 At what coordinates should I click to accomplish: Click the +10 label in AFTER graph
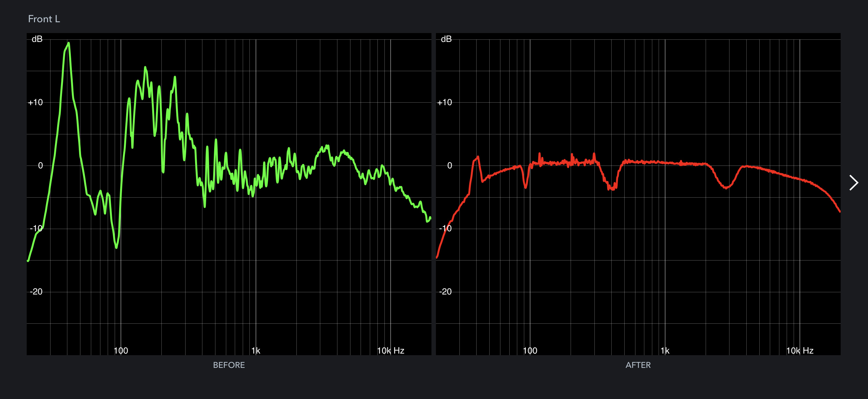[x=444, y=102]
